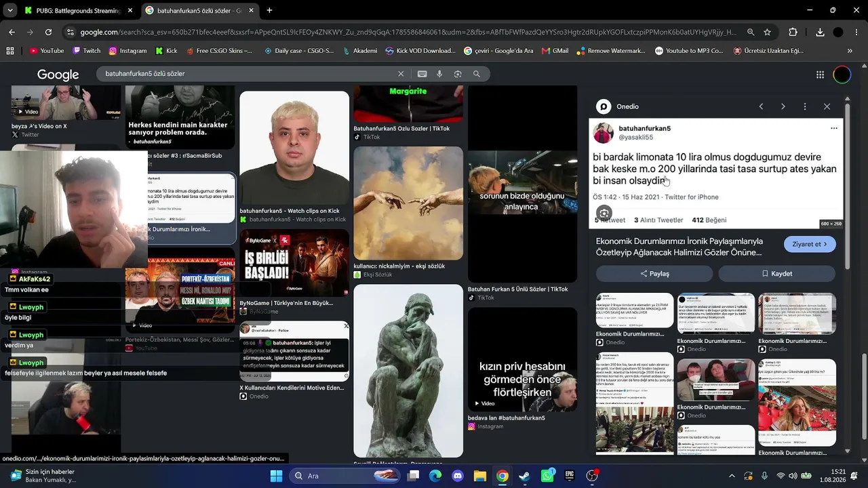
Task: Open OBS Studio from the taskbar
Action: pyautogui.click(x=592, y=476)
